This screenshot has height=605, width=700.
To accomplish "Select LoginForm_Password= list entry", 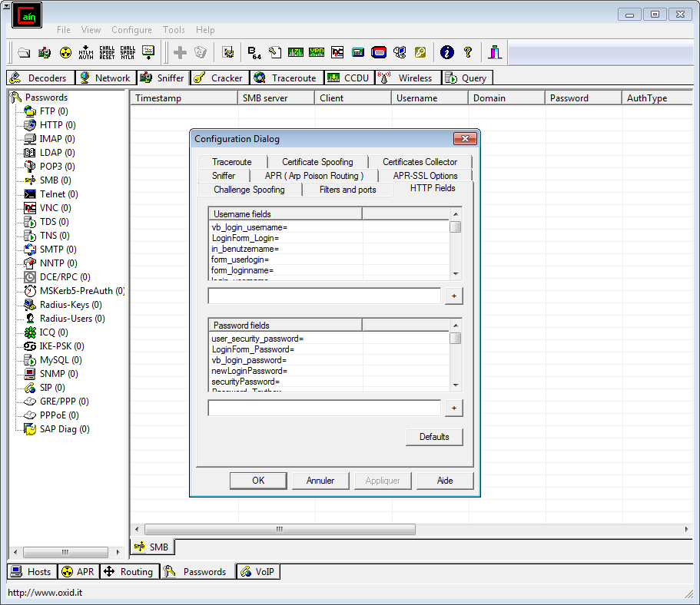I will point(253,349).
